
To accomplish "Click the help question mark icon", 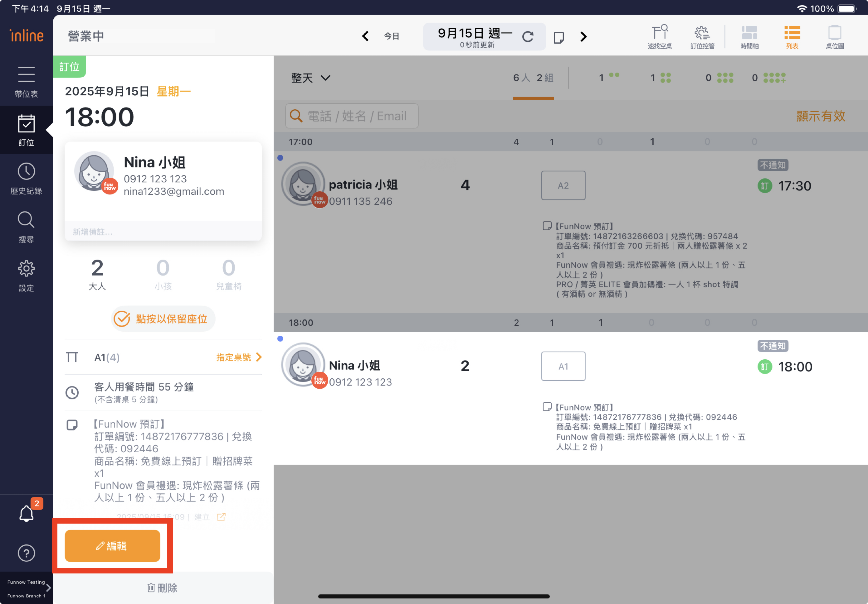I will [x=26, y=553].
